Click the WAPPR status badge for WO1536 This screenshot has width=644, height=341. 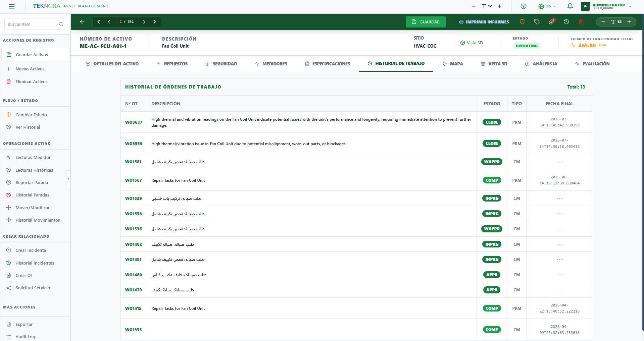click(x=492, y=229)
